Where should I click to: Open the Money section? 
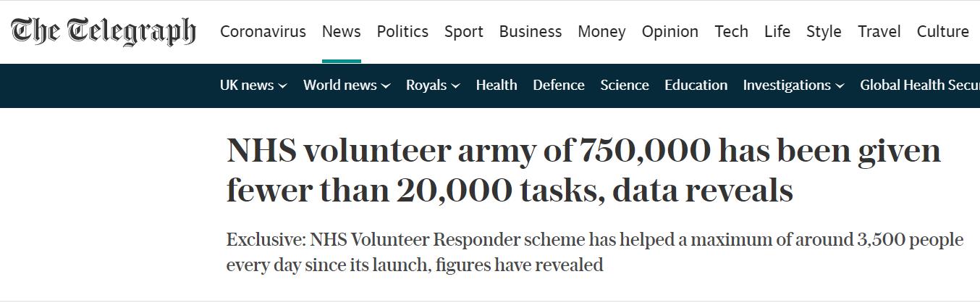601,32
